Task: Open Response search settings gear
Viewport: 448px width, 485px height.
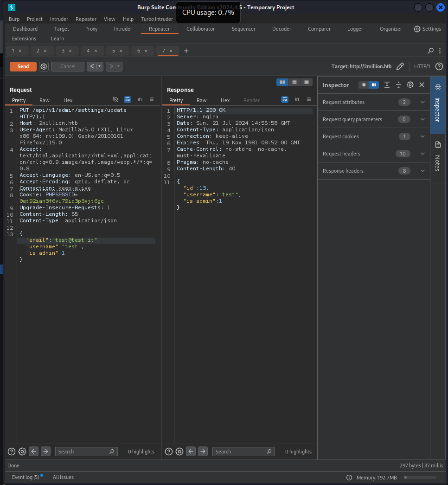Action: pyautogui.click(x=179, y=452)
